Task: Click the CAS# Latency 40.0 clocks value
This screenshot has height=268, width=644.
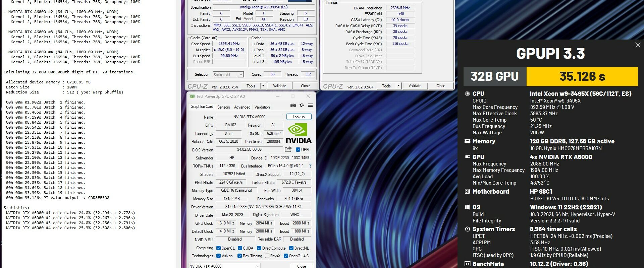Action: [400, 20]
